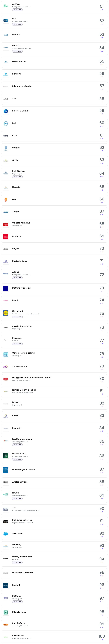Click the Matheson red logo
The height and width of the screenshot is (644, 109).
coord(6,236)
